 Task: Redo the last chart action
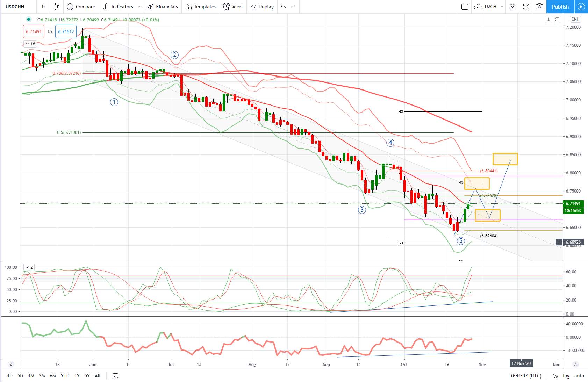point(293,7)
